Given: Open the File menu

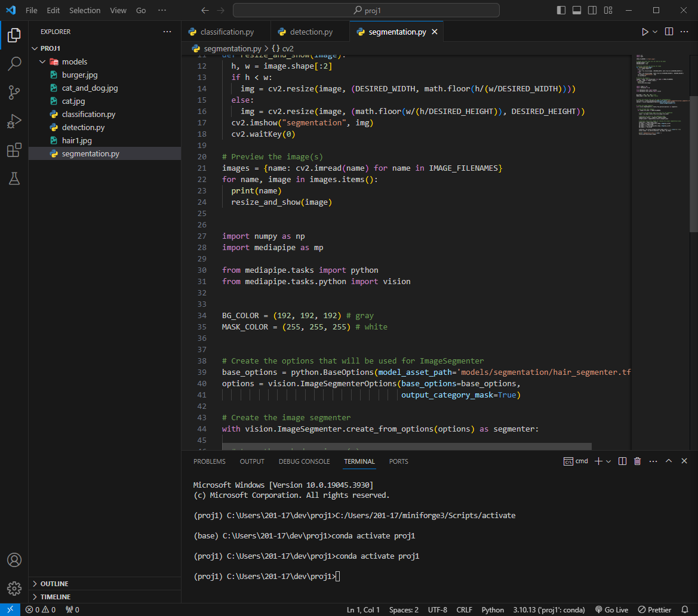Looking at the screenshot, I should click(31, 10).
